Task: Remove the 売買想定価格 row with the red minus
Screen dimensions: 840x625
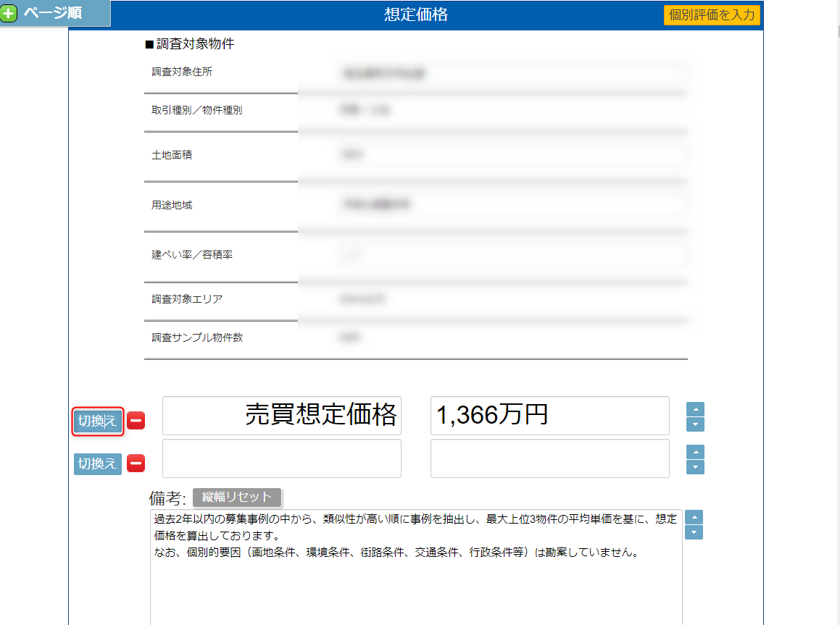Action: pyautogui.click(x=136, y=421)
